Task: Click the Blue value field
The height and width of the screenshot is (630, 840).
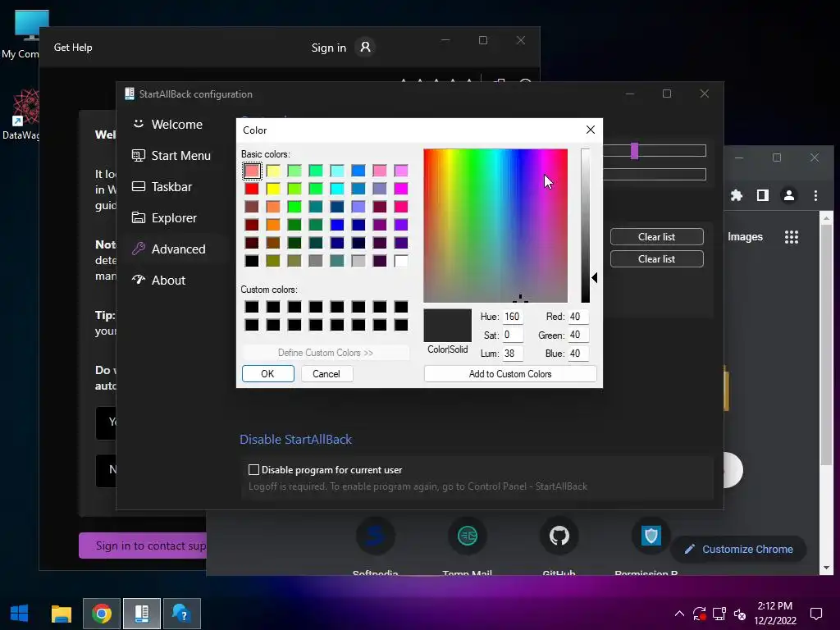Action: [x=578, y=354]
